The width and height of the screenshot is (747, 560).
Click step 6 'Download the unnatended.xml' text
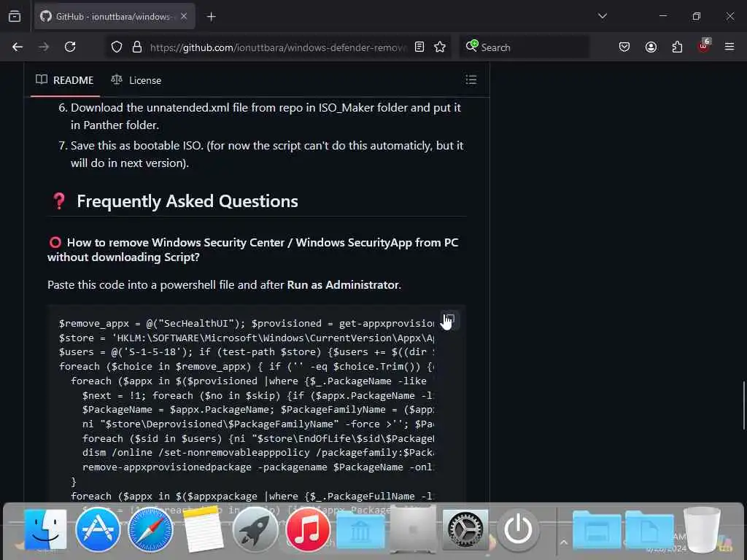point(266,116)
